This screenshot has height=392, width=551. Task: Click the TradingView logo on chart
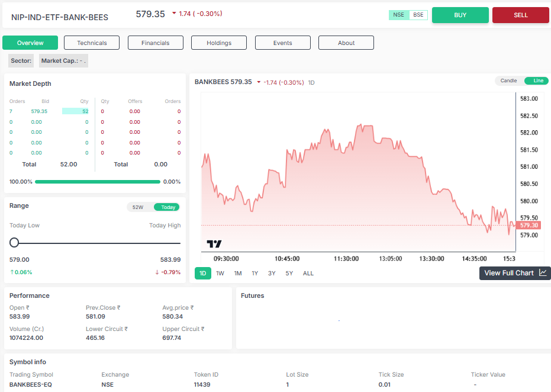[x=214, y=243]
